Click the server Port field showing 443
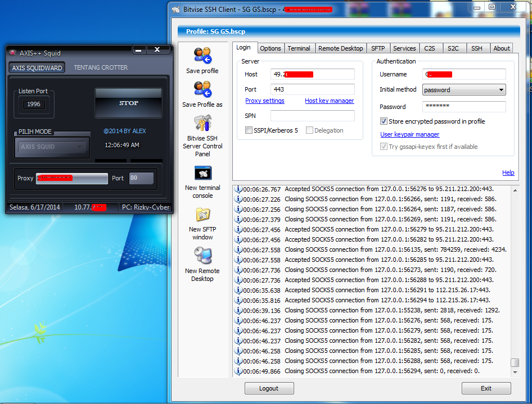 click(x=313, y=89)
